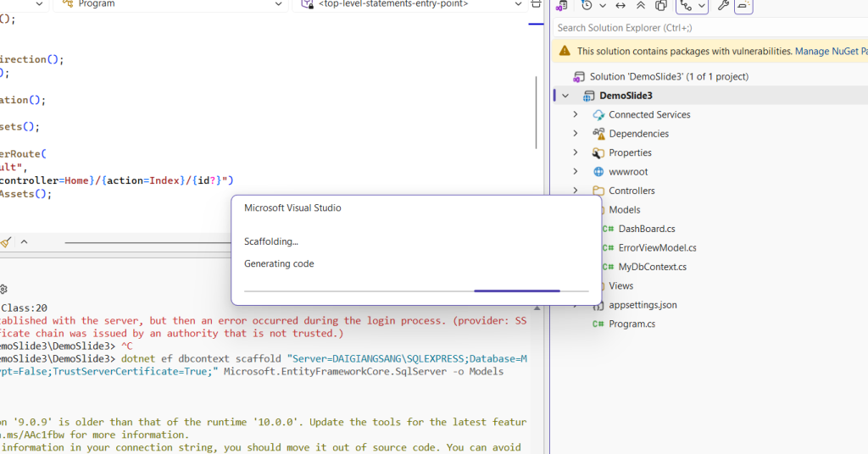Collapse All nodes in Solution Explorer
The image size is (868, 454).
click(x=640, y=5)
